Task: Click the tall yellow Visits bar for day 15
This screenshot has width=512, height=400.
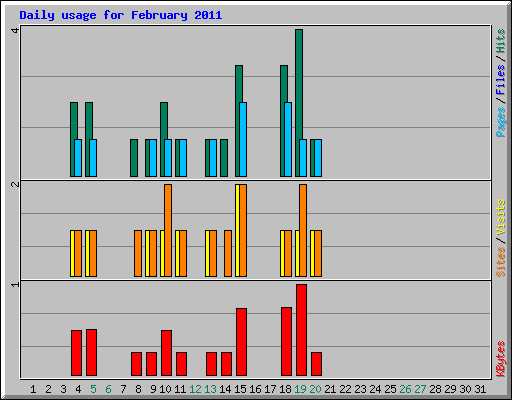Action: (x=237, y=230)
